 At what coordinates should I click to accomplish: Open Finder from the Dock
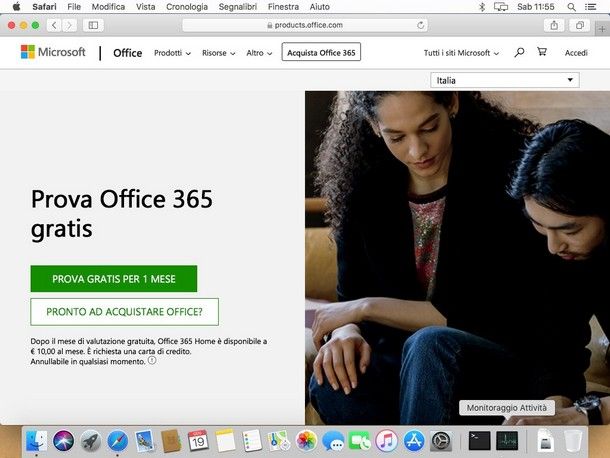pyautogui.click(x=36, y=441)
